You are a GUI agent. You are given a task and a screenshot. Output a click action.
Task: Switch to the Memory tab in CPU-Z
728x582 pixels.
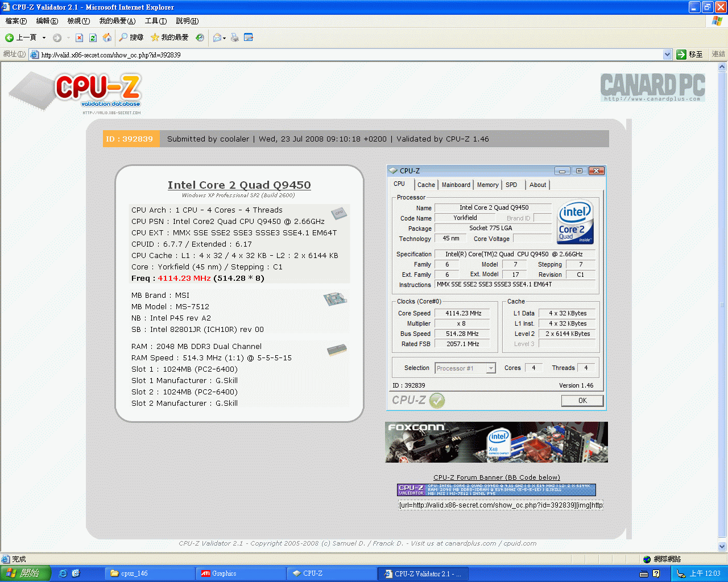tap(488, 185)
